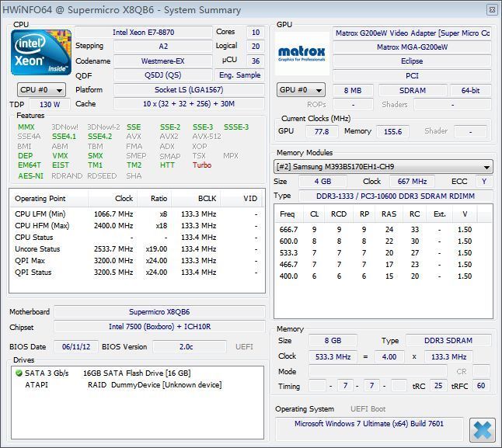The image size is (502, 448).
Task: Select the QPI Max row
Action: pos(137,261)
